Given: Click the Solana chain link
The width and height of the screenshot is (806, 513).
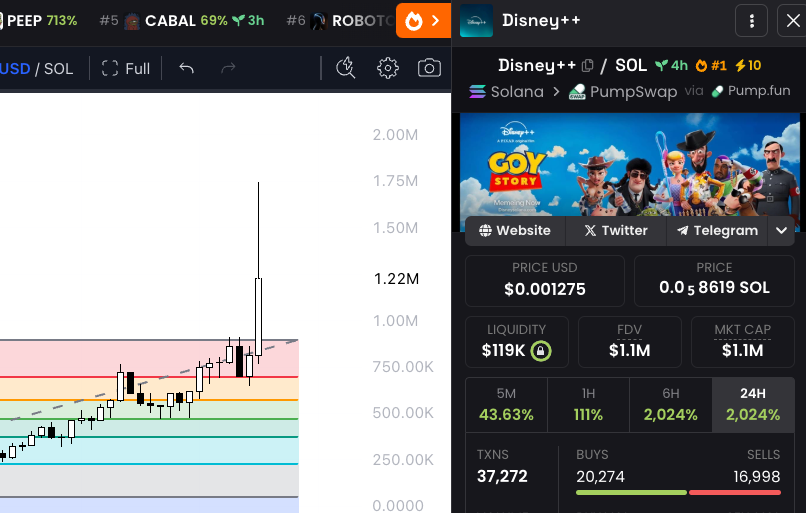Looking at the screenshot, I should 506,92.
